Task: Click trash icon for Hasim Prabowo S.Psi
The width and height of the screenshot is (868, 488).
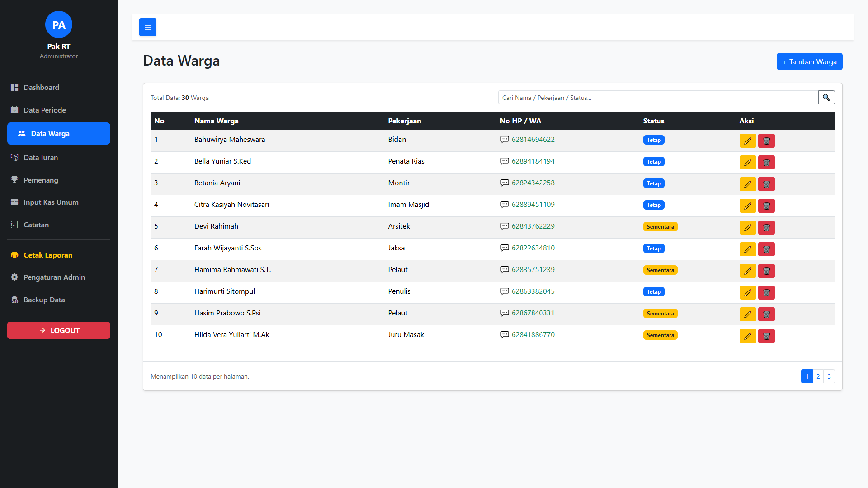Action: [x=766, y=314]
